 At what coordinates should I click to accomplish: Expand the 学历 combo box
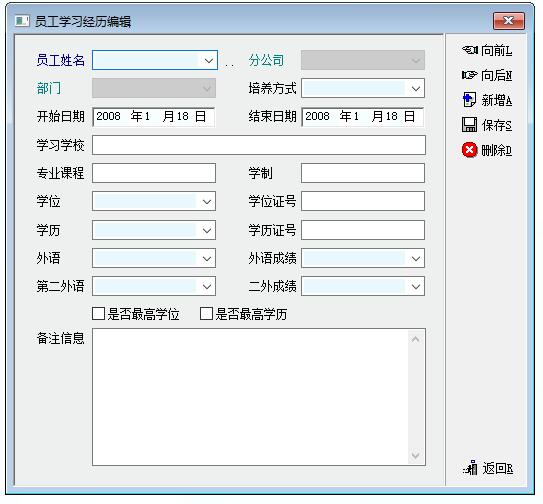[x=207, y=230]
